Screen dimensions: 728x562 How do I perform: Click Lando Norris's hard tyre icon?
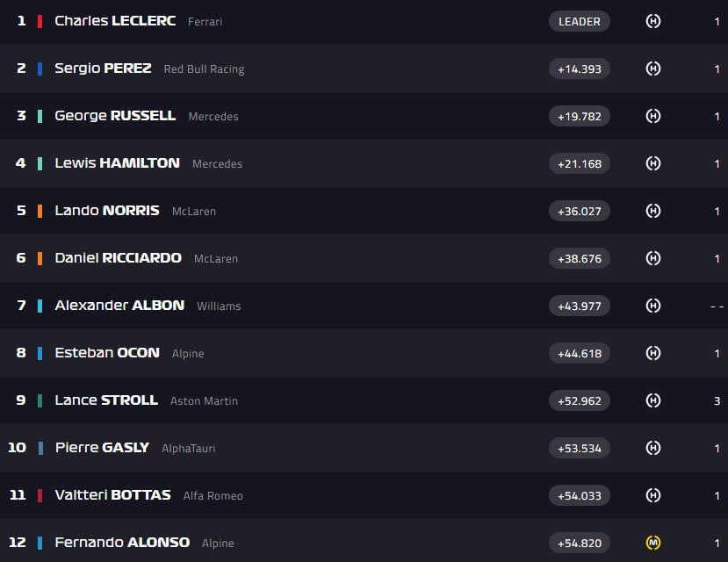point(652,211)
